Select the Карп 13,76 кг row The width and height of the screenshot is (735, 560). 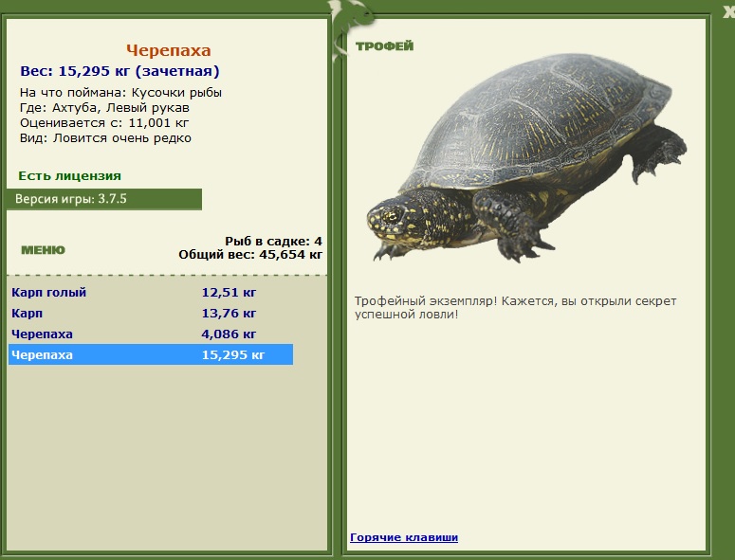coord(151,314)
